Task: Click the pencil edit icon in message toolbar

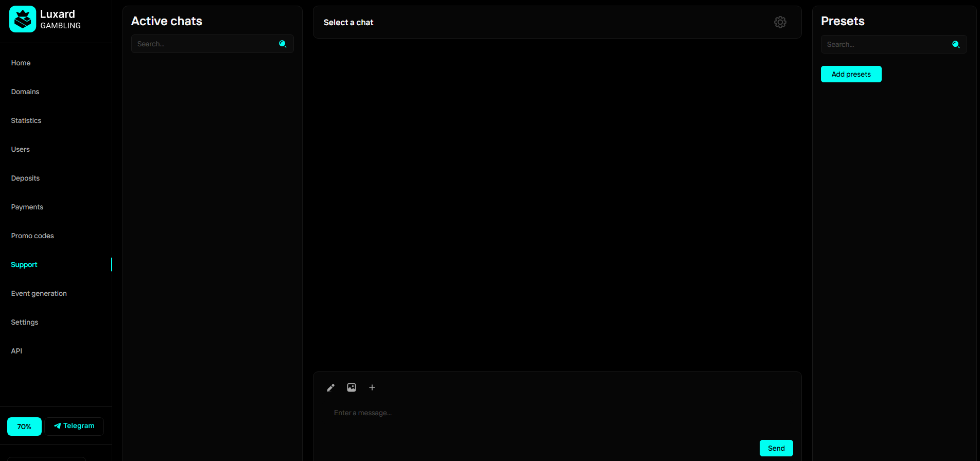Action: click(331, 387)
